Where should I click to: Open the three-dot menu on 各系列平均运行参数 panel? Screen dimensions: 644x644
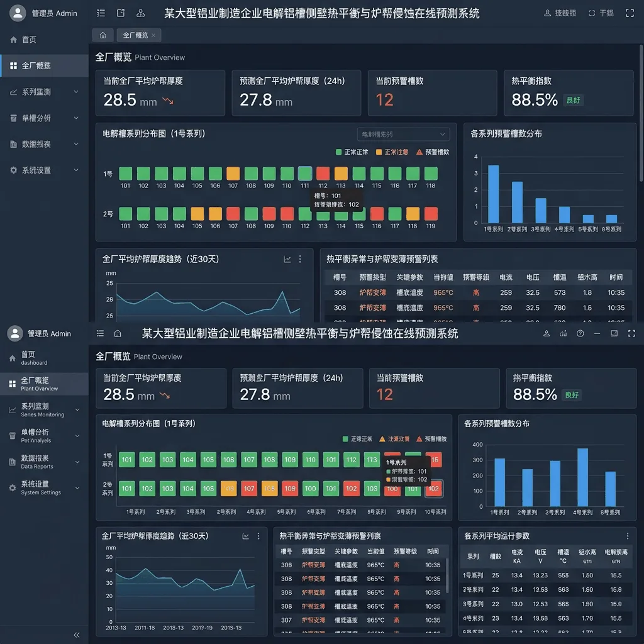[x=628, y=536]
